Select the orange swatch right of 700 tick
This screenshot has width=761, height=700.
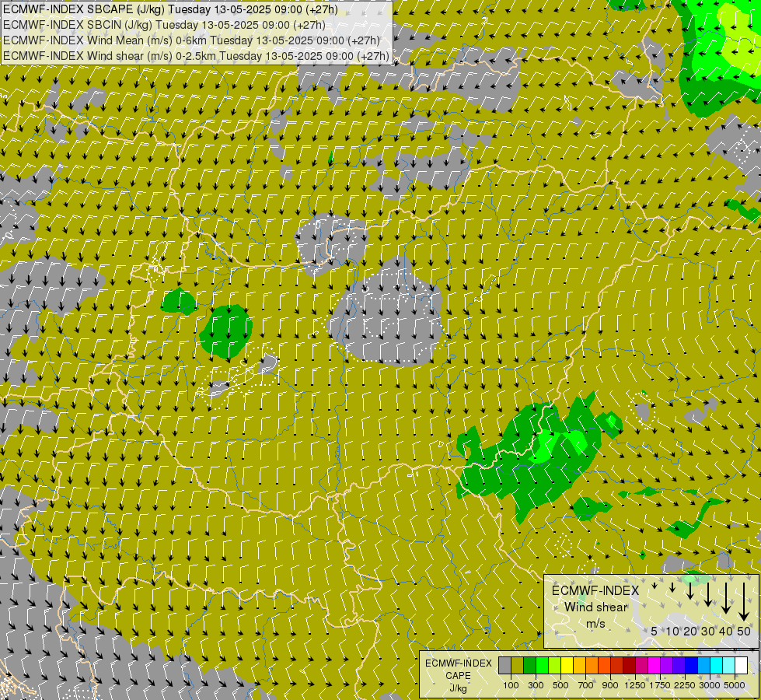(592, 665)
